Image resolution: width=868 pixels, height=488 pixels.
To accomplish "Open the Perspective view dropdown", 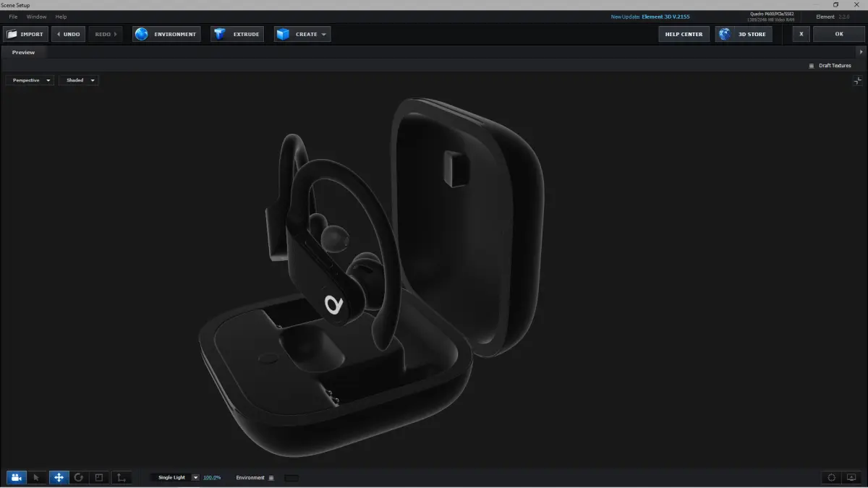I will (30, 80).
